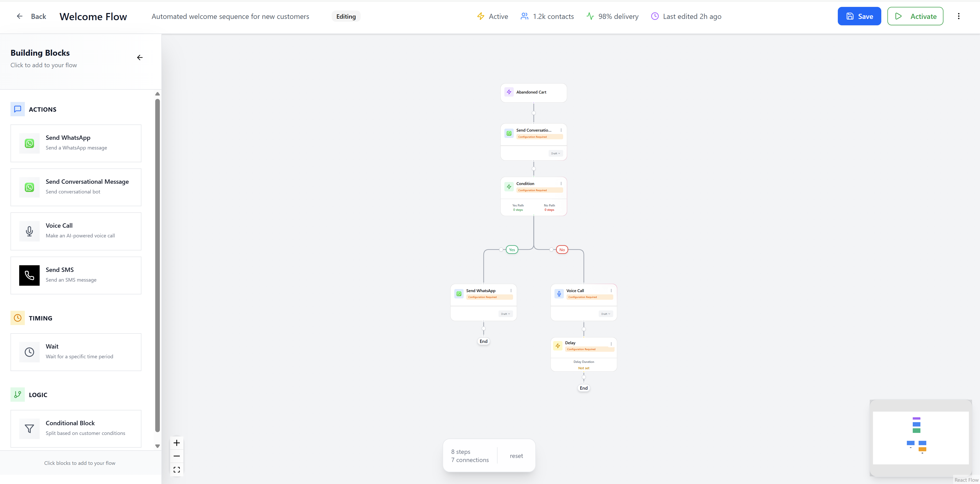Open the Delay node three-dot menu

tap(611, 344)
